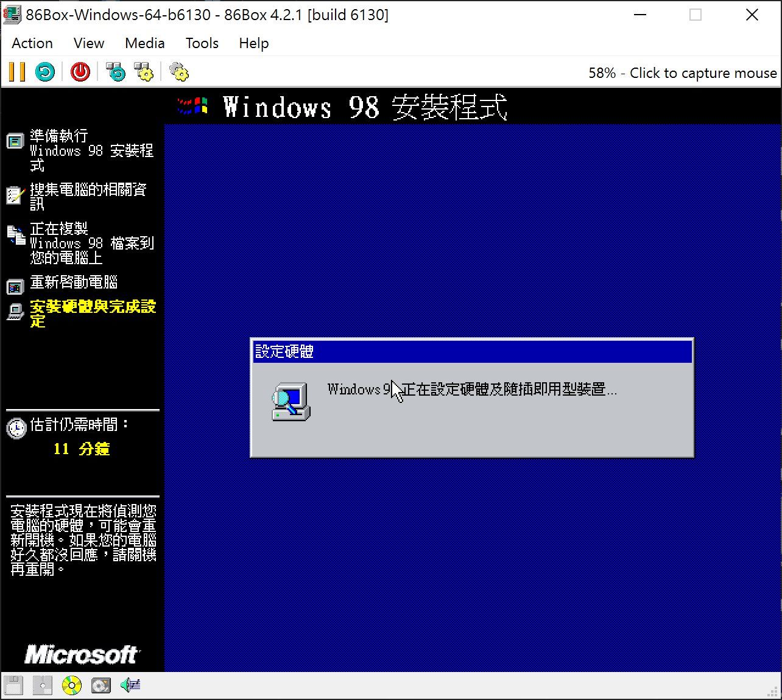The width and height of the screenshot is (782, 700).
Task: Click the 設定硬體 dialog title bar
Action: 472,352
